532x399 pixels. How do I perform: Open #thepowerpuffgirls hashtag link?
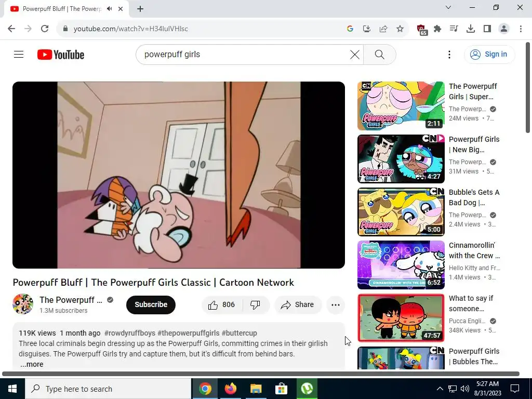tap(188, 333)
